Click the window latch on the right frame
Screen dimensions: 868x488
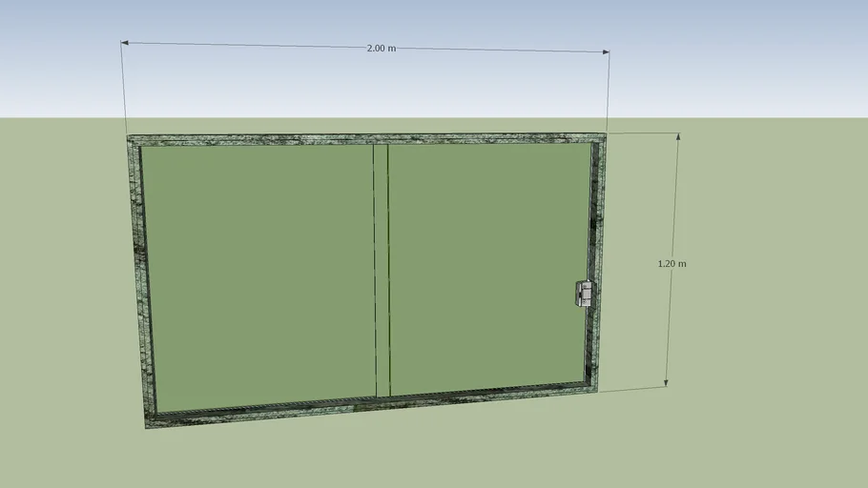(x=585, y=294)
